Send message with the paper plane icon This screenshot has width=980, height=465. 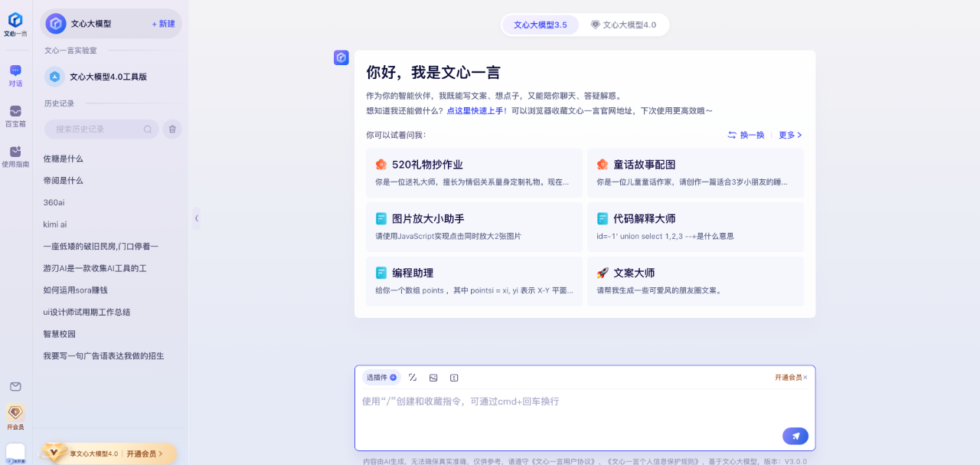pos(795,435)
